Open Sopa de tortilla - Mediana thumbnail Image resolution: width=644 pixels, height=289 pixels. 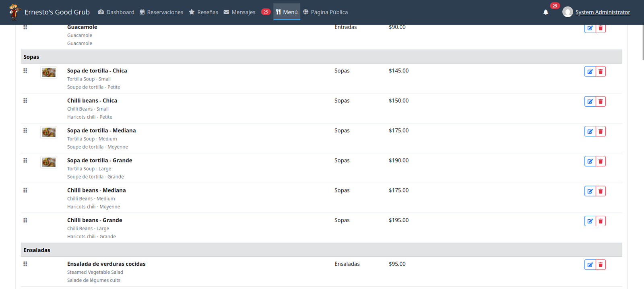49,132
